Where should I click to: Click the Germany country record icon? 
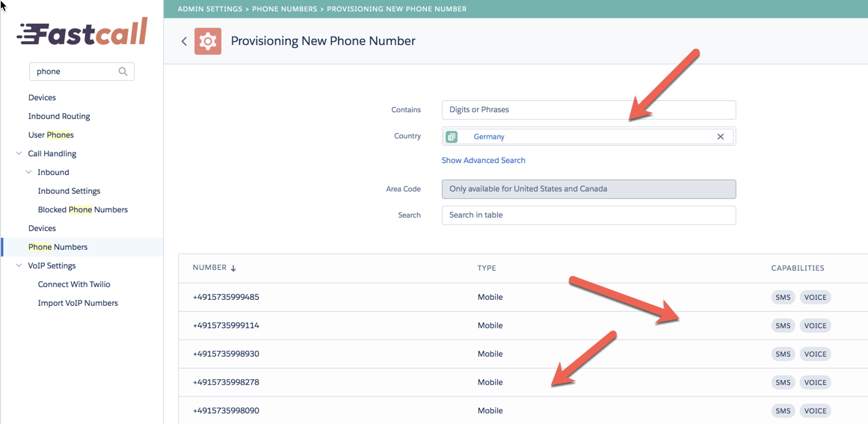point(451,136)
